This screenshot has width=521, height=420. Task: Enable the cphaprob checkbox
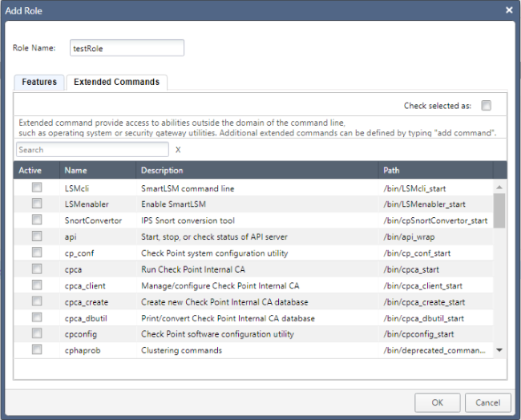[37, 349]
